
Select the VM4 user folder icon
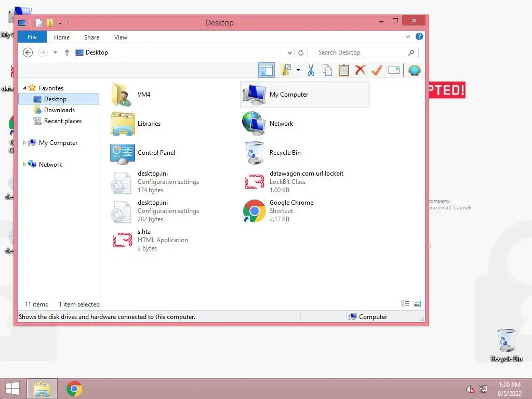point(122,95)
